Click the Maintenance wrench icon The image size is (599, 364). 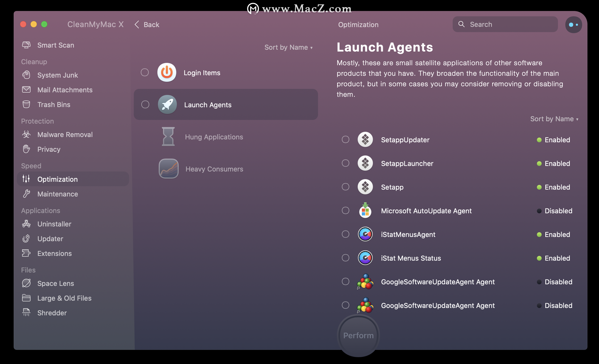click(27, 194)
